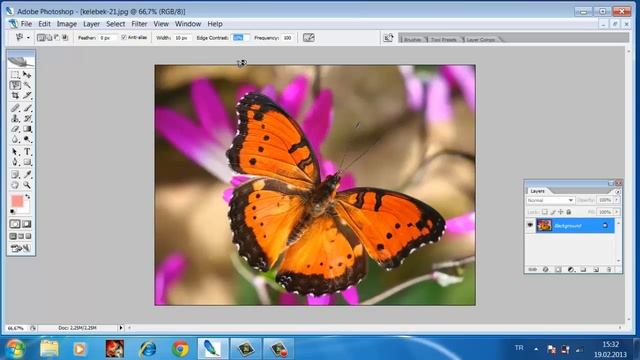Enable Standard edit mode in toolbox

click(15, 224)
